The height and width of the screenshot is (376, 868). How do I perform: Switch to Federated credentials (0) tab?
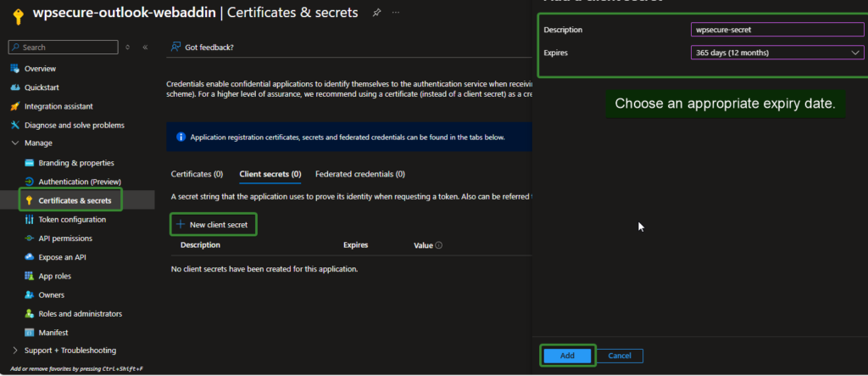pos(359,174)
